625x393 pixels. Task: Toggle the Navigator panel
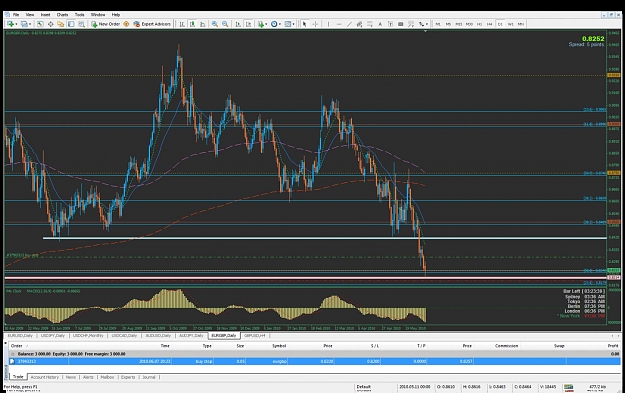[x=61, y=24]
